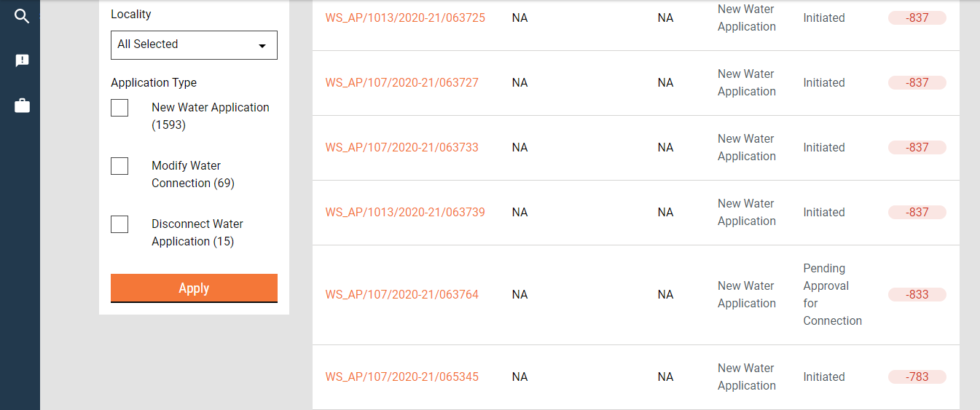Screen dimensions: 980x410
Task: Enable the Disconnect Water Application filter
Action: [x=119, y=224]
